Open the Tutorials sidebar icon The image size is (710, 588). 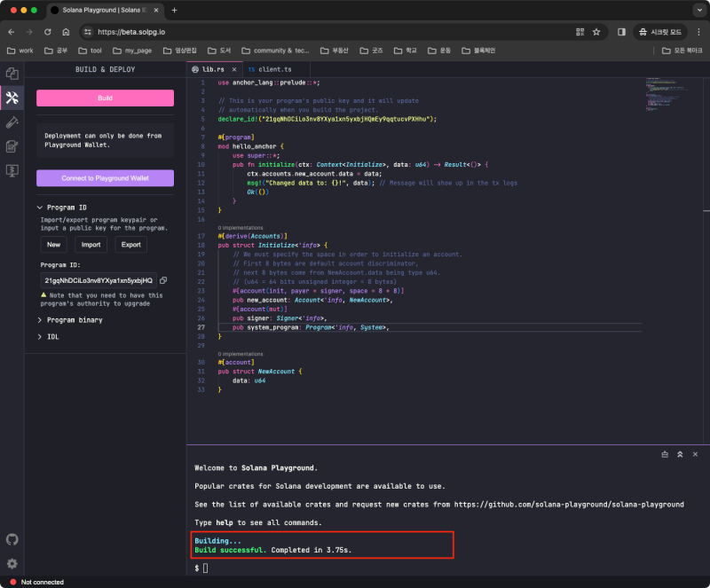click(12, 146)
